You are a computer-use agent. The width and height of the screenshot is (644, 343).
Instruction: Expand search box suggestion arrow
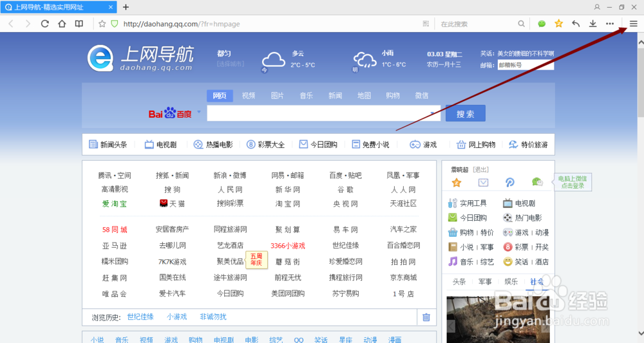pos(432,113)
